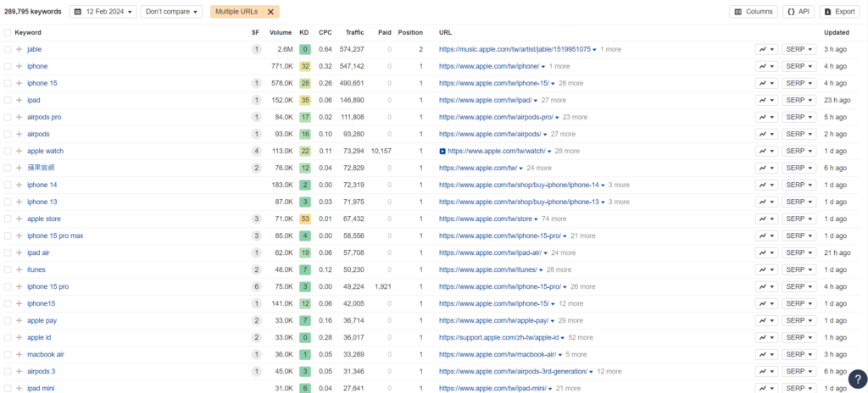868x393 pixels.
Task: Expand URL arrow for music.apple.com jable link
Action: pyautogui.click(x=594, y=50)
